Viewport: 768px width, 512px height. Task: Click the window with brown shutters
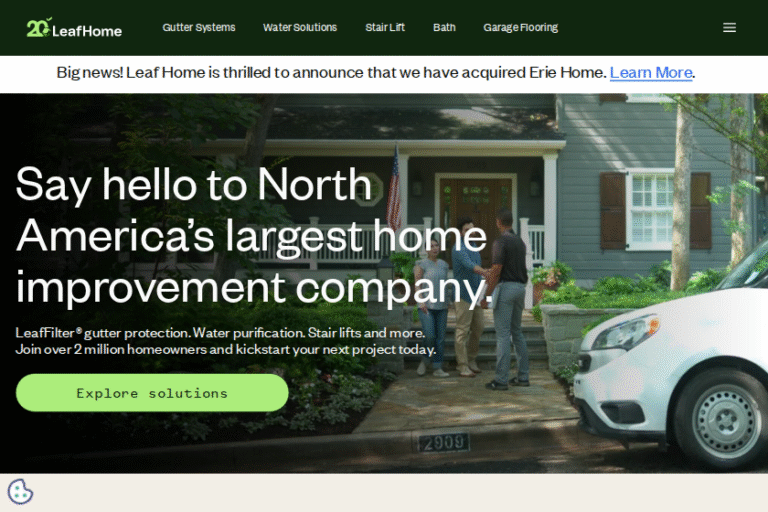(655, 210)
